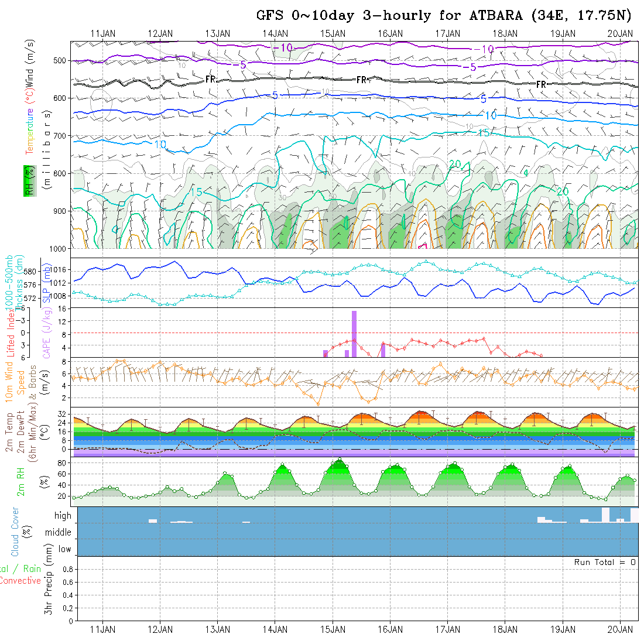Click the tallest purple CAPE bar

pyautogui.click(x=354, y=334)
